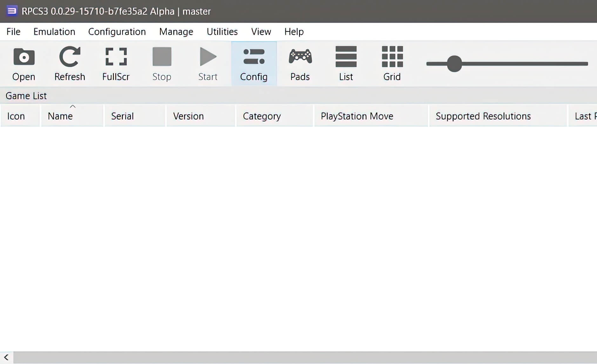
Task: Open the File menu
Action: 13,31
